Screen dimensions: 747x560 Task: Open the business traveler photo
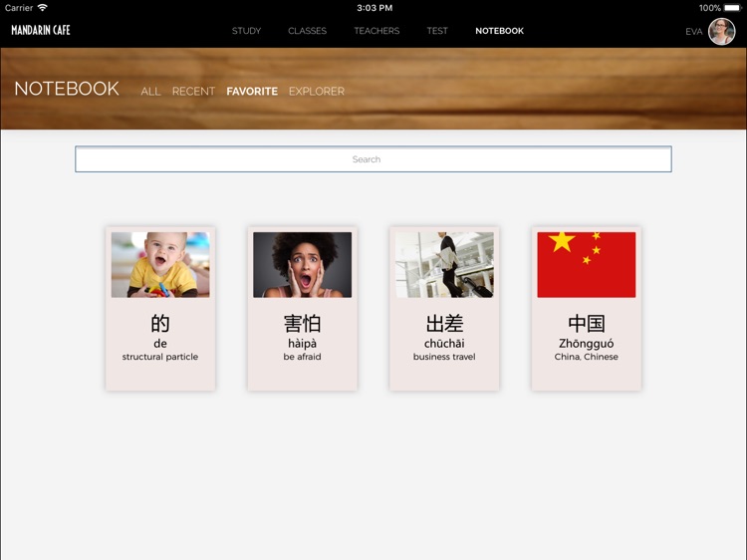tap(444, 265)
